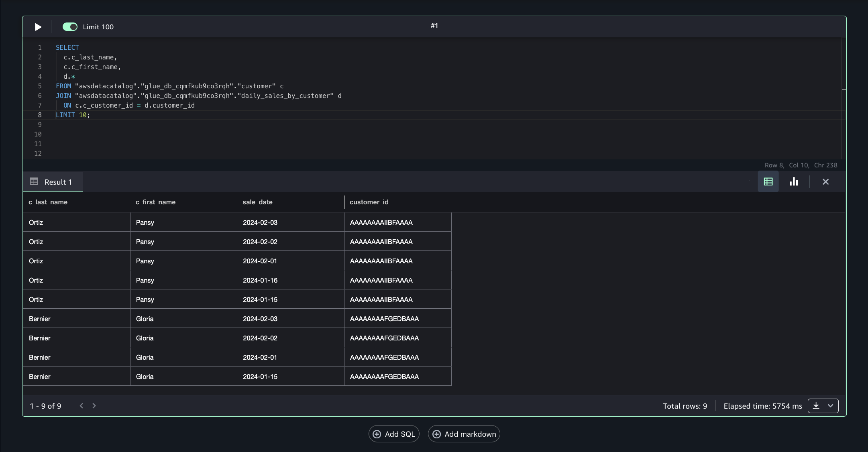
Task: Click Add markdown button
Action: click(464, 434)
